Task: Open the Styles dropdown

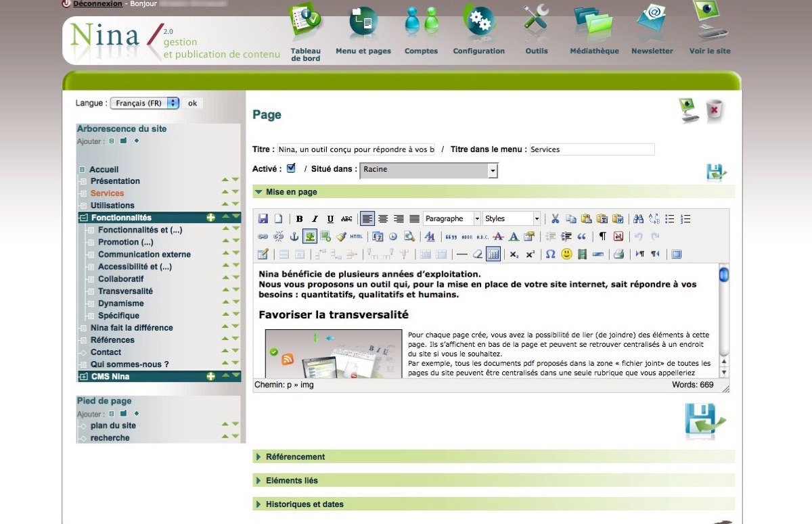Action: 512,218
